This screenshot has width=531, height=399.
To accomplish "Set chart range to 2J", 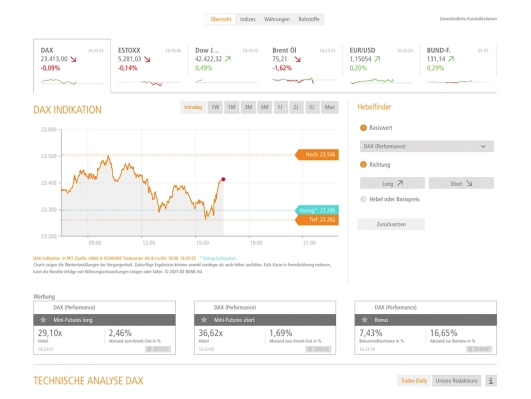I will [296, 107].
